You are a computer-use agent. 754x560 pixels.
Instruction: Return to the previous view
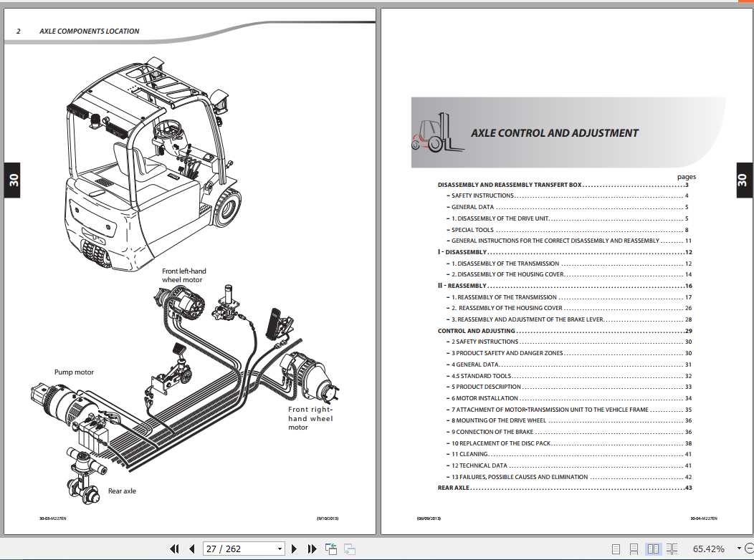[330, 548]
